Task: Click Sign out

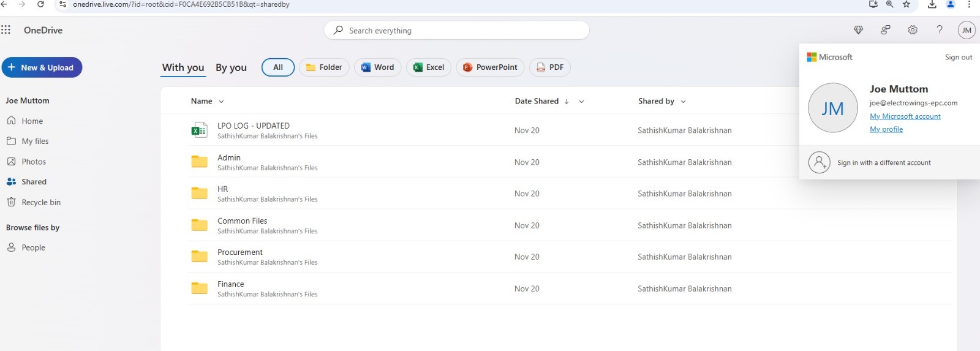Action: pyautogui.click(x=959, y=57)
